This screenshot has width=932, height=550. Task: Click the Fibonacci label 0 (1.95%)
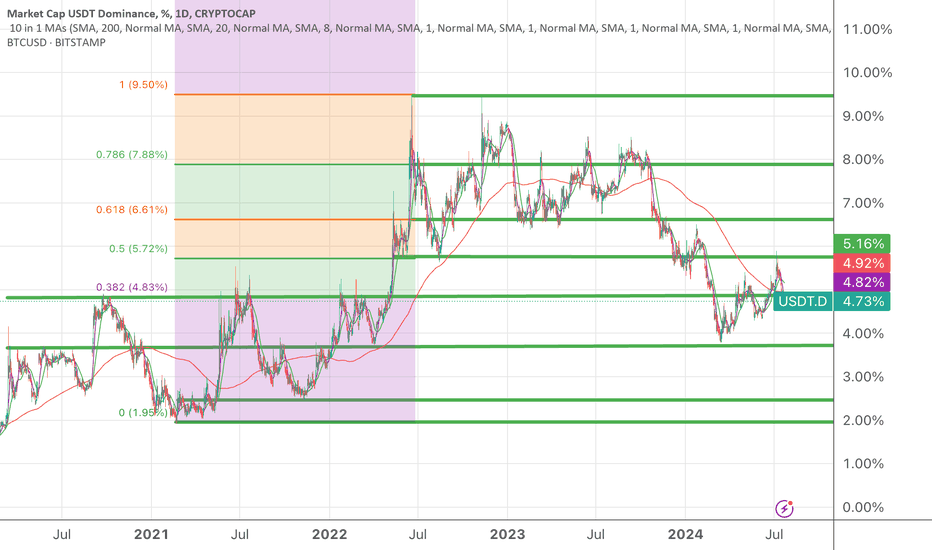point(143,412)
